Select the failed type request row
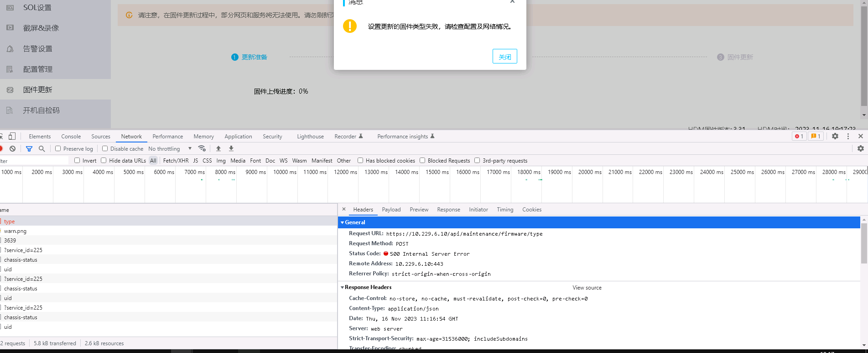The image size is (868, 353). [x=168, y=221]
